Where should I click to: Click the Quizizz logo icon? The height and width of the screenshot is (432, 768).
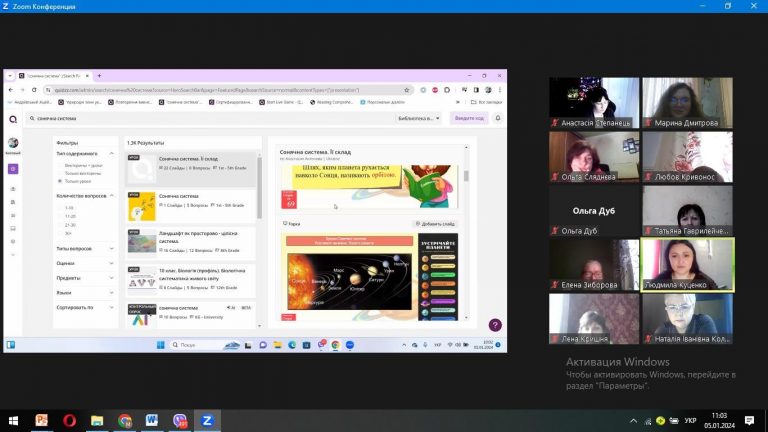point(13,118)
